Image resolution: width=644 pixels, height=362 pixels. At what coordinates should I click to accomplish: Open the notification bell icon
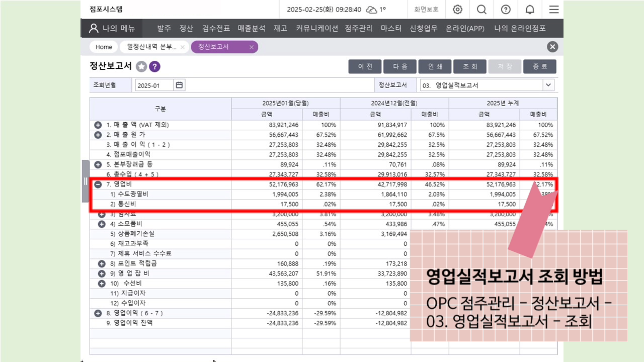530,9
